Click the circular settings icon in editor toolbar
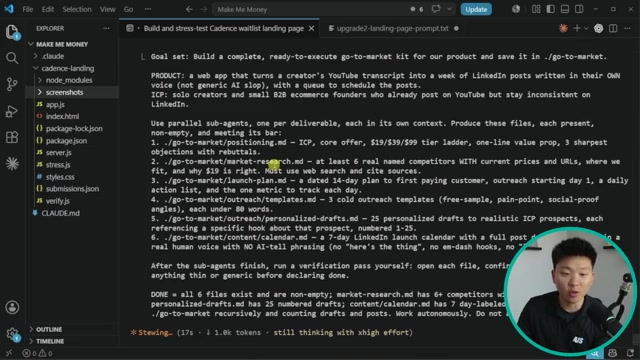Image resolution: width=640 pixels, height=360 pixels. (598, 28)
